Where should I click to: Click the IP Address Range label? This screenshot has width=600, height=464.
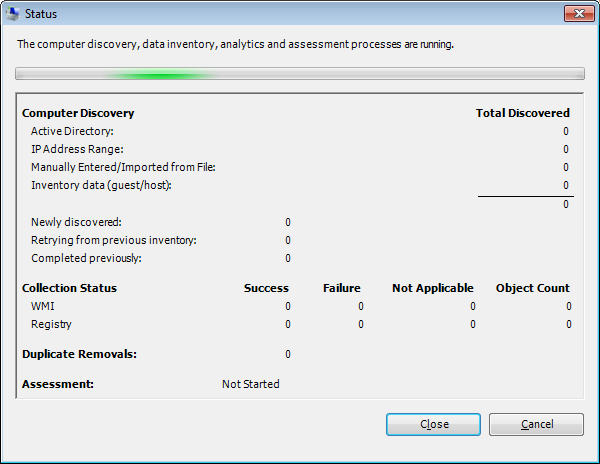[x=77, y=149]
